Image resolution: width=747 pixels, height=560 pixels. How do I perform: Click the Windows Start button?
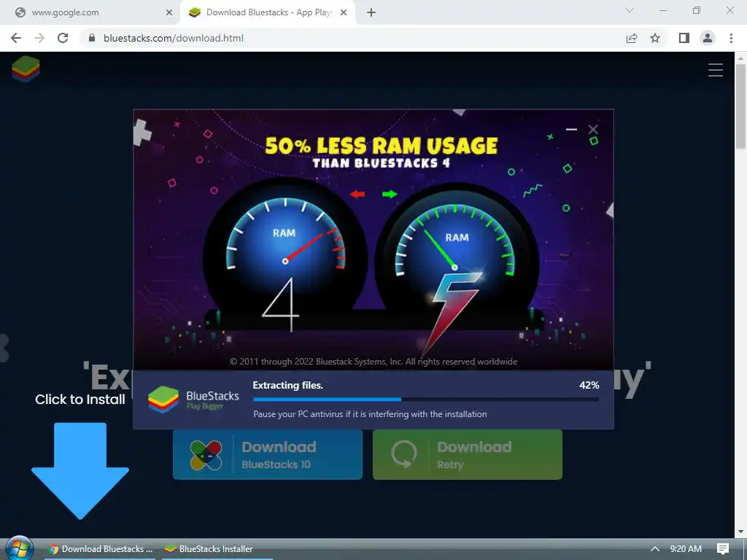pos(19,548)
